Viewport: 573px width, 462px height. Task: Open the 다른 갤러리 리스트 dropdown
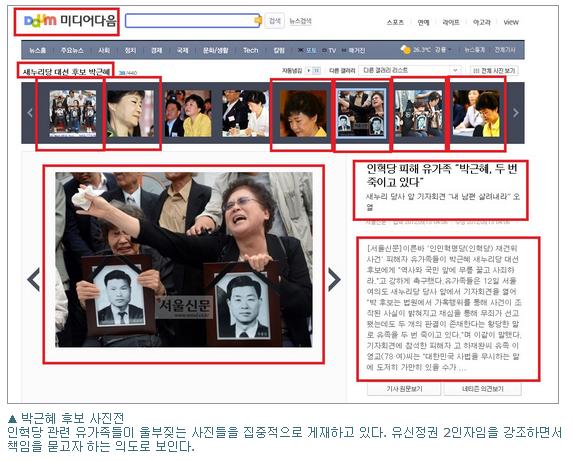point(409,70)
